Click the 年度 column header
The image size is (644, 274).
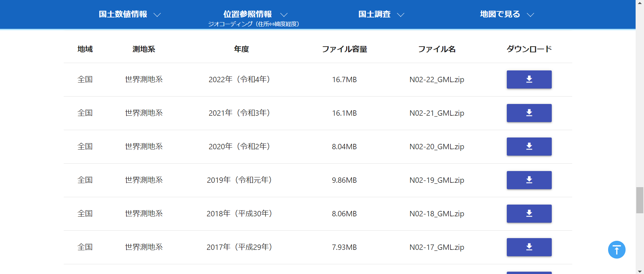[241, 49]
